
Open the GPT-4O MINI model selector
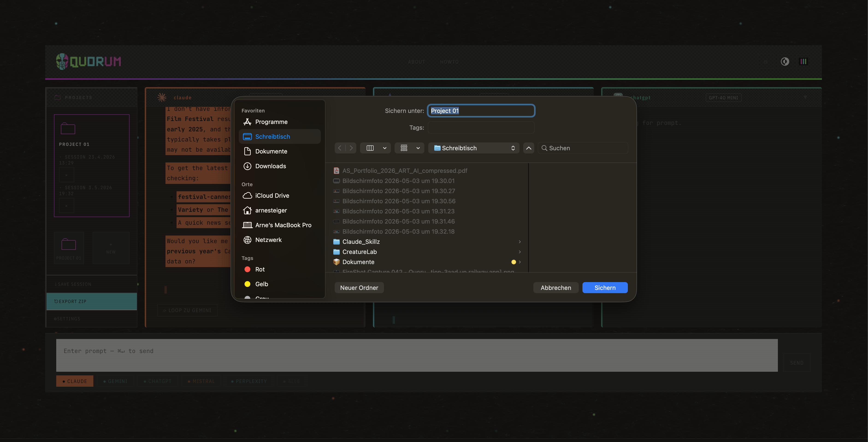pyautogui.click(x=723, y=98)
